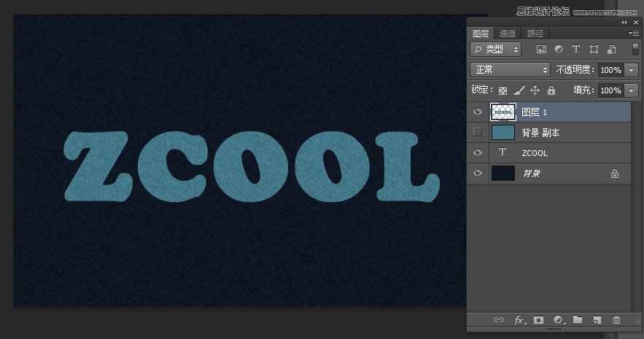Switch to the 通道 (Channels) tab
This screenshot has height=339, width=644.
[x=507, y=34]
